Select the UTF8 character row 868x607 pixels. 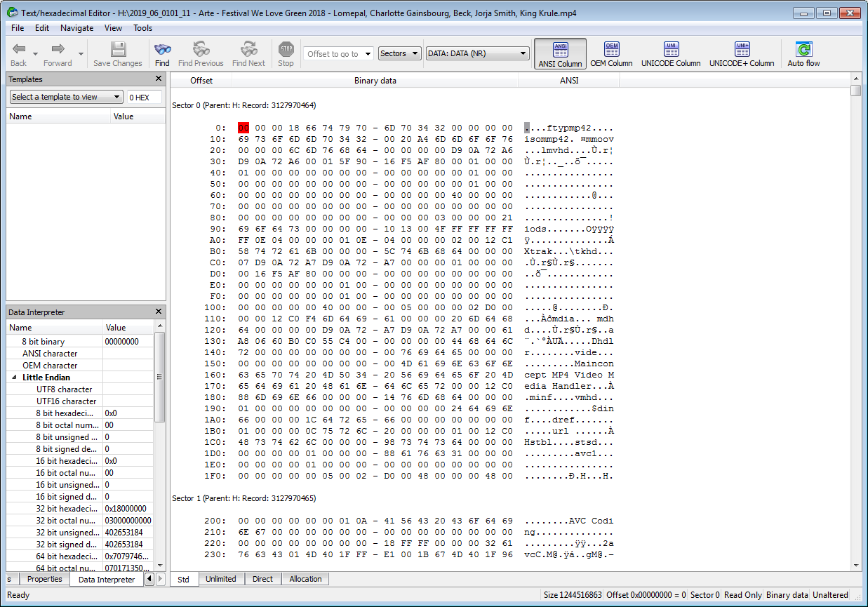[x=80, y=389]
